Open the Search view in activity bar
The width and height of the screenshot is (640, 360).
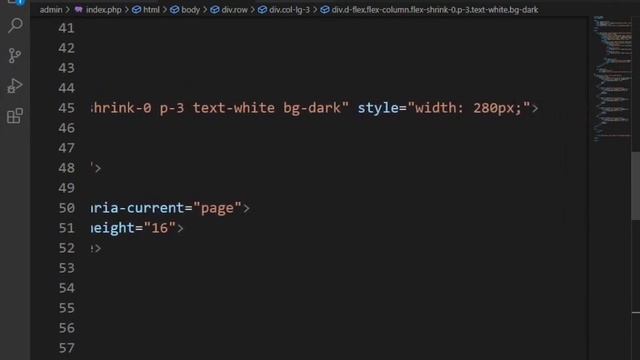(15, 25)
